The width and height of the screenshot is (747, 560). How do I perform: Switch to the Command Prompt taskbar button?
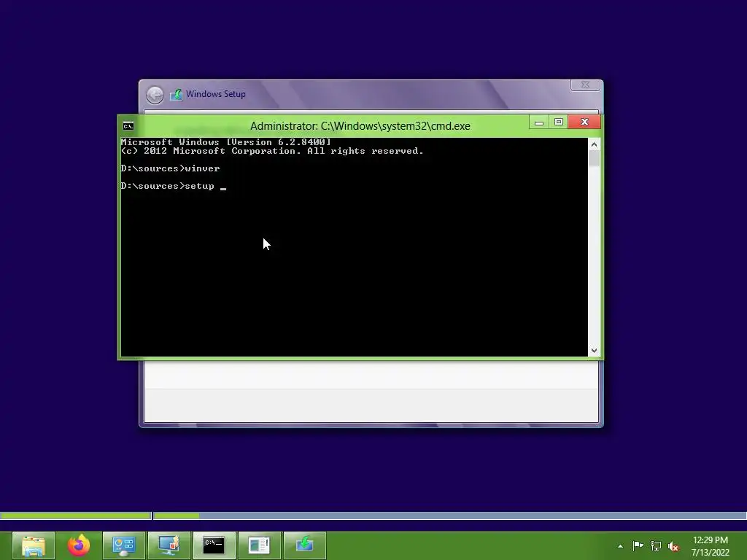(214, 545)
